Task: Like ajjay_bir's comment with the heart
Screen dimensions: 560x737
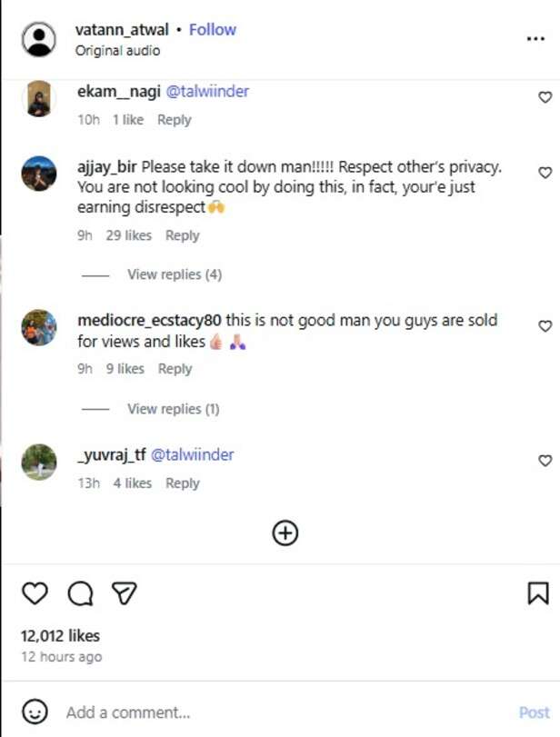Action: point(545,171)
